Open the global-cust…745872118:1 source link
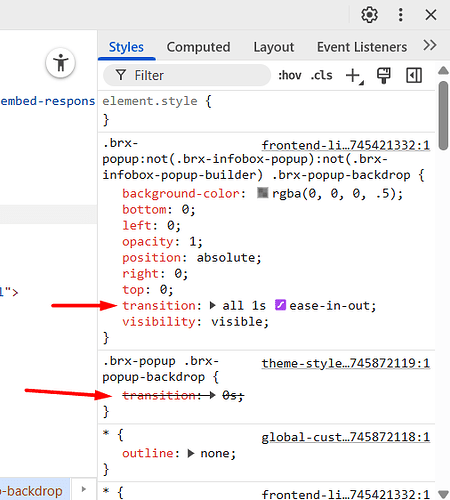 coord(346,437)
